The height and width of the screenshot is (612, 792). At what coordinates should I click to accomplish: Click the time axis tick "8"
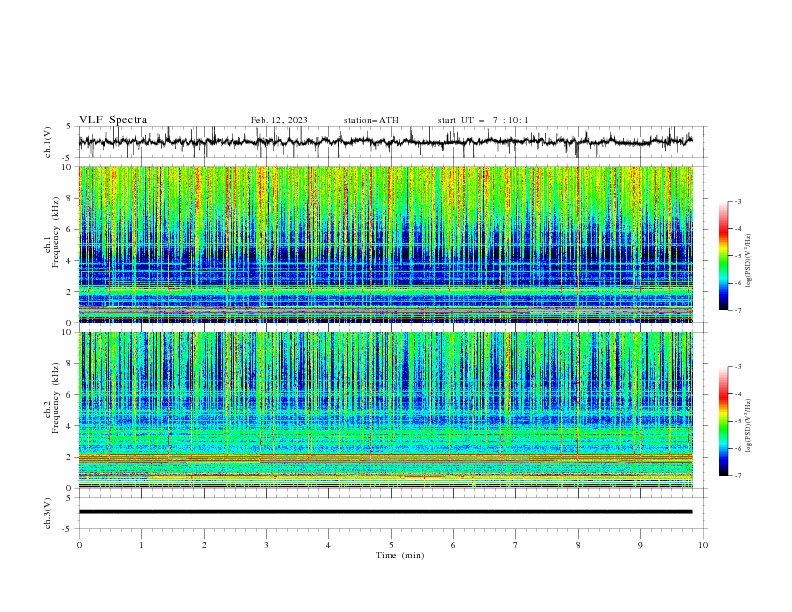(x=578, y=545)
